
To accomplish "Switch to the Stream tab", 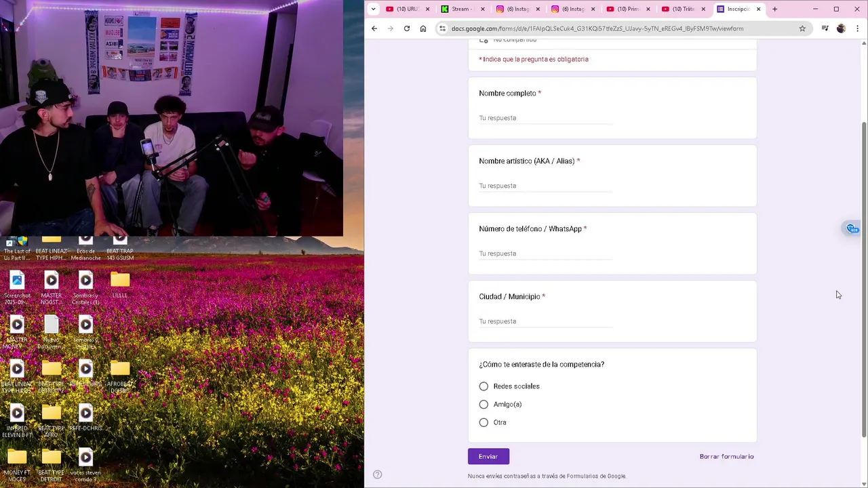I will click(462, 9).
